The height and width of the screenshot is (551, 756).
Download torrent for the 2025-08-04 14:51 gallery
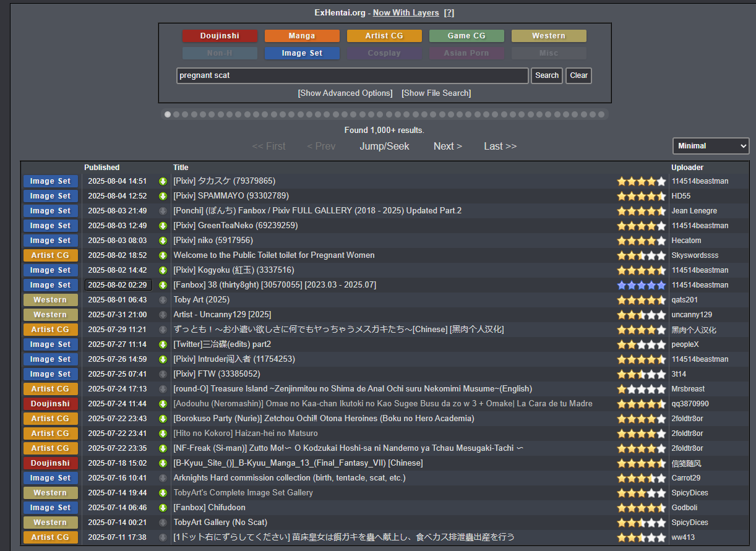(x=163, y=181)
